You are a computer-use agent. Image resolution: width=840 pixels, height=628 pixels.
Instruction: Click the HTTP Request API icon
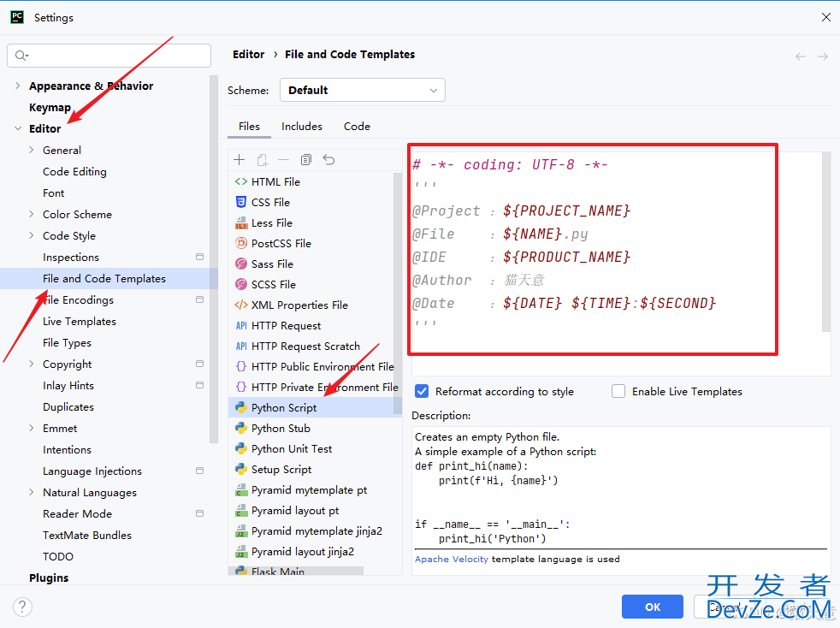[241, 325]
